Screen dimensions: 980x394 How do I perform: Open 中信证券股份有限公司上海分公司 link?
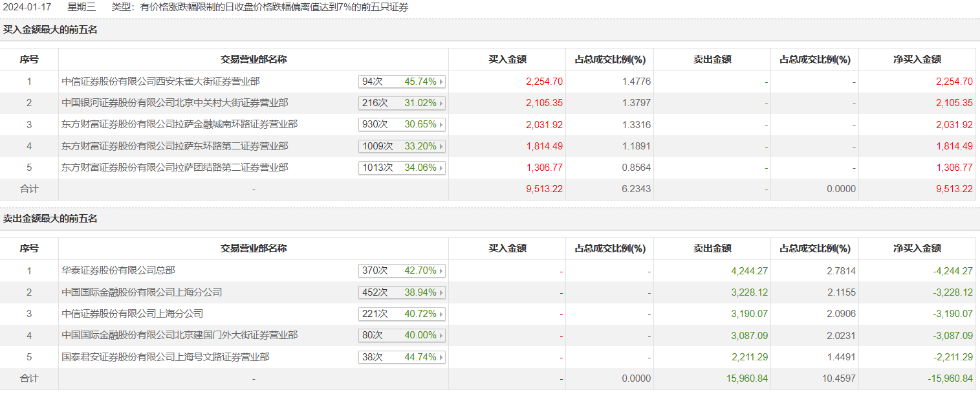point(133,314)
